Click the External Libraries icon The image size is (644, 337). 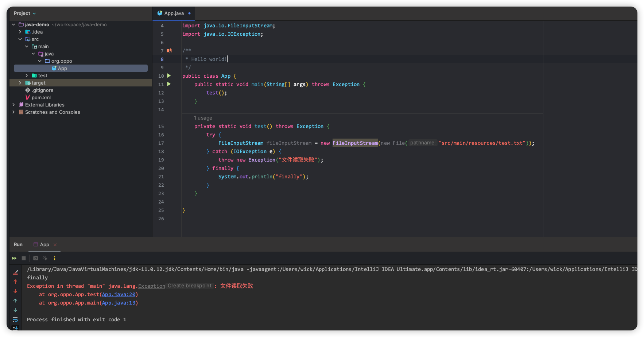tap(21, 105)
